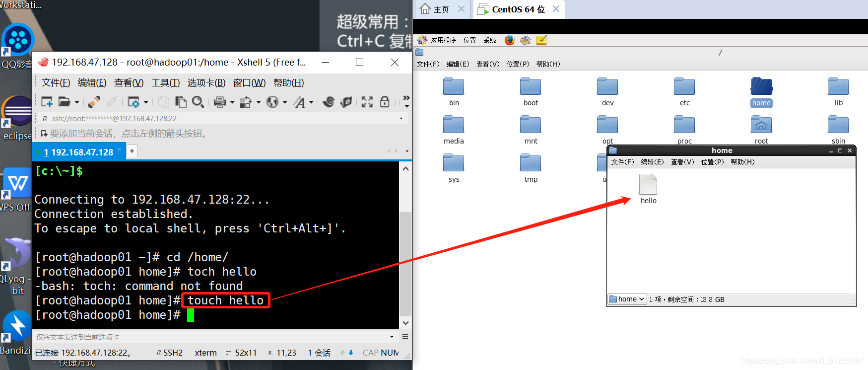Image resolution: width=868 pixels, height=370 pixels.
Task: Expand Session Properties dropdown arrow
Action: pos(146,102)
